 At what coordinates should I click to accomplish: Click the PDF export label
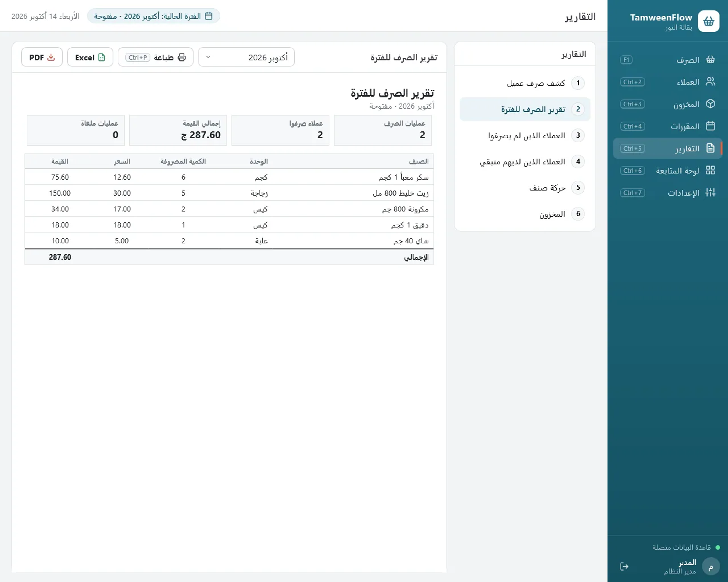36,58
